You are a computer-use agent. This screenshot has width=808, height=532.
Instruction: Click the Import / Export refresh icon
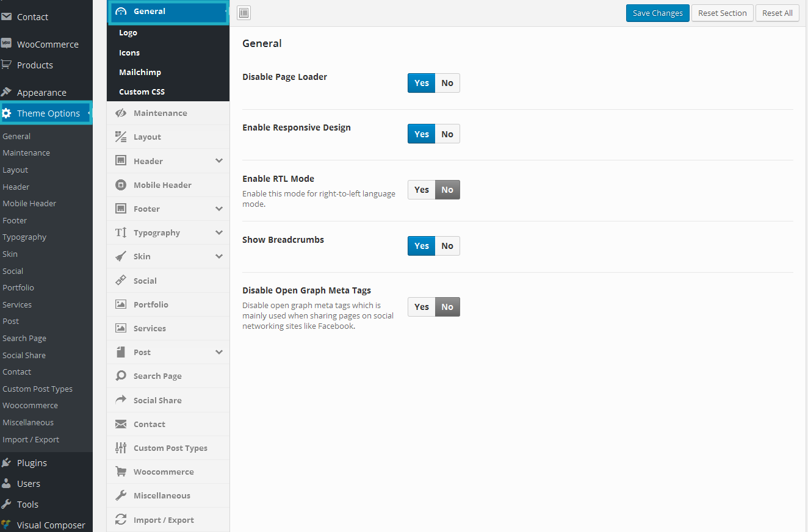121,520
